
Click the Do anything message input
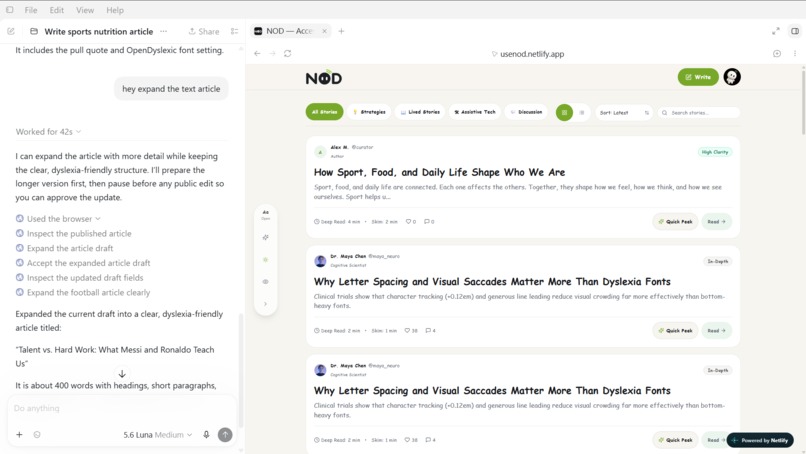[122, 408]
